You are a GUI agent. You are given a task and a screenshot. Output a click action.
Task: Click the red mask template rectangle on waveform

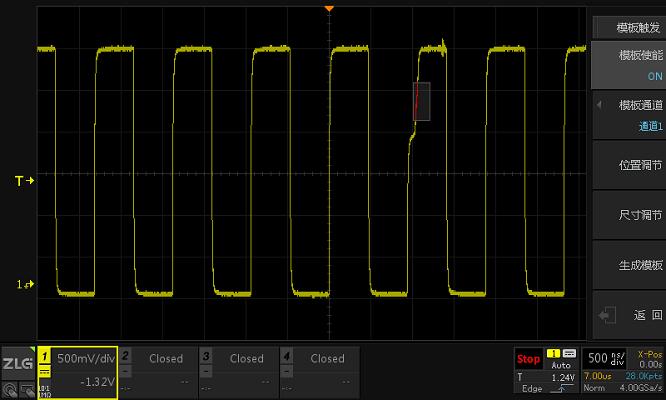(421, 102)
